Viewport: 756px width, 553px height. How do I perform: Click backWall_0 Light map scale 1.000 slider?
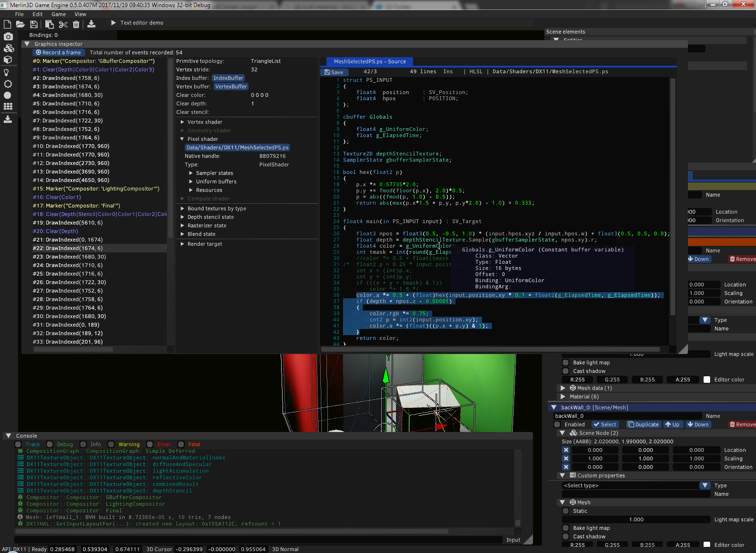[x=636, y=519]
